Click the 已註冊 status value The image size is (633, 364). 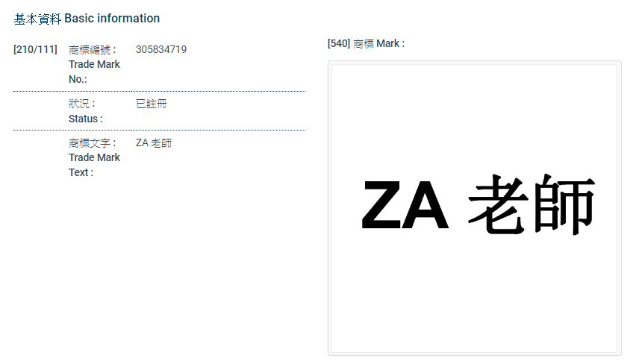tap(152, 104)
